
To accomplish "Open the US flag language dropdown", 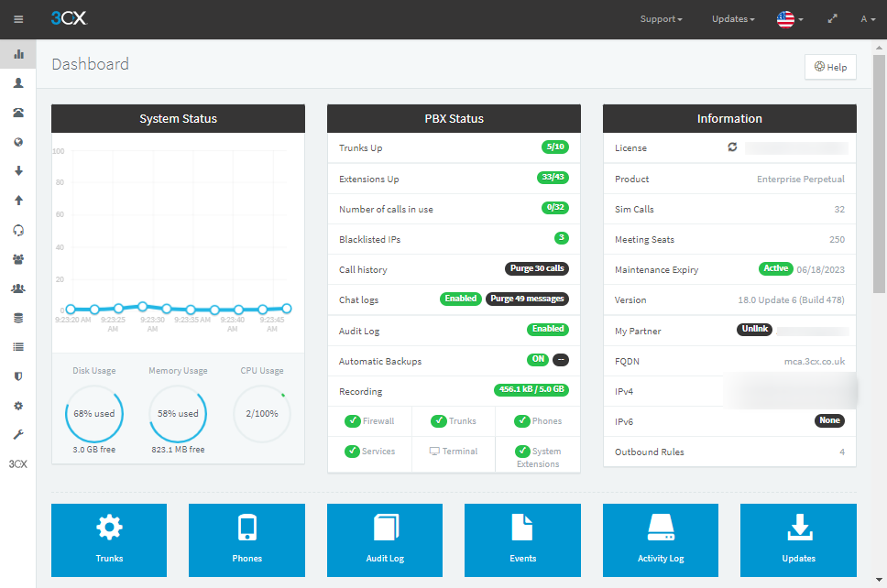I will coord(790,19).
